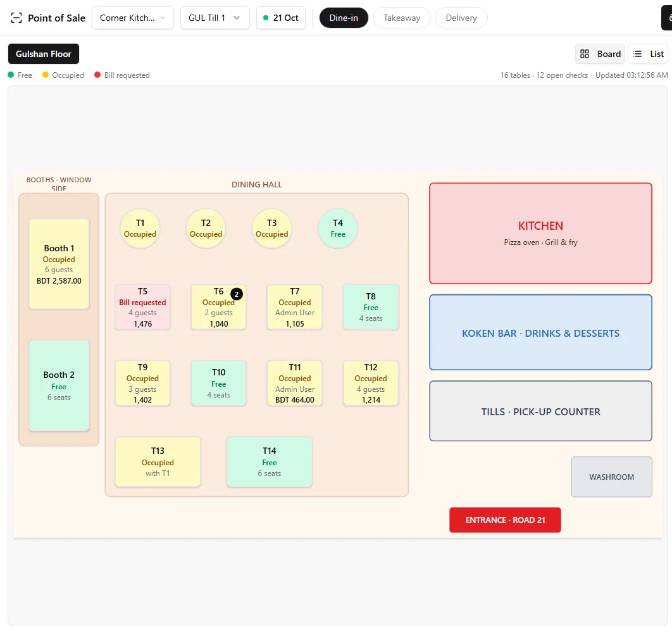672x633 pixels.
Task: Open table T12 totalling 1,214
Action: point(371,384)
